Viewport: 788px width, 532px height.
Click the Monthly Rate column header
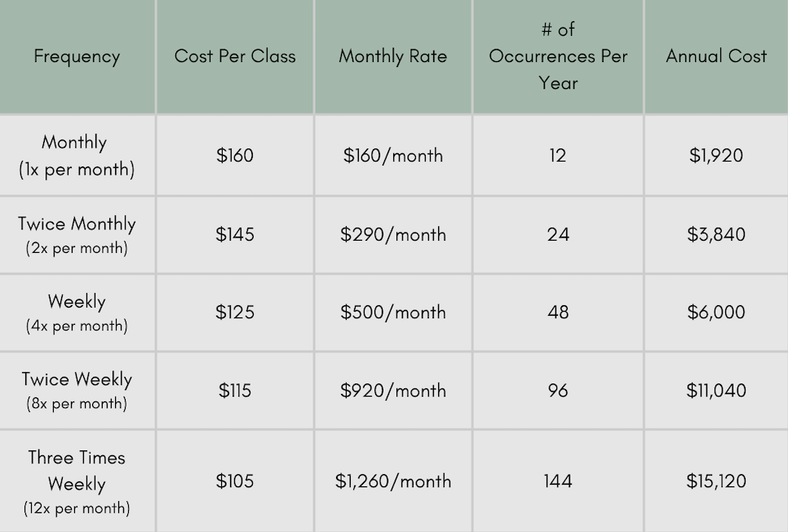pos(393,56)
